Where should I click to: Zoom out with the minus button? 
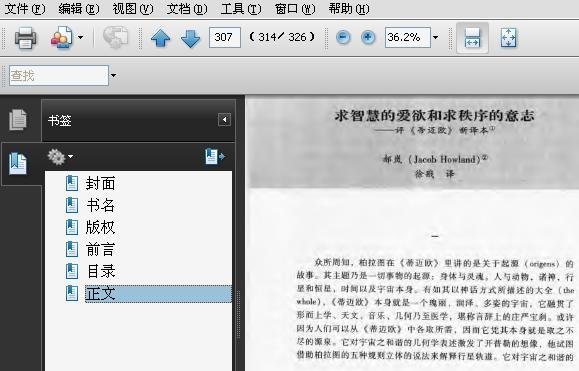click(343, 37)
